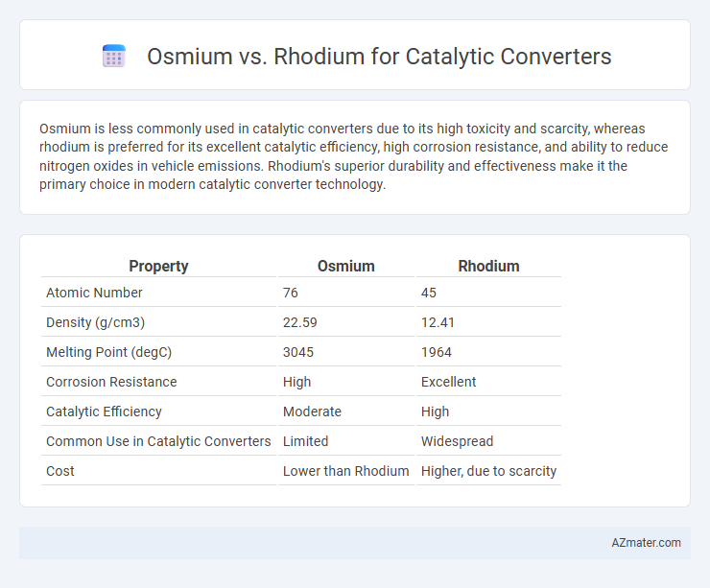
Task: Click the 'Property' column header
Action: pyautogui.click(x=158, y=266)
